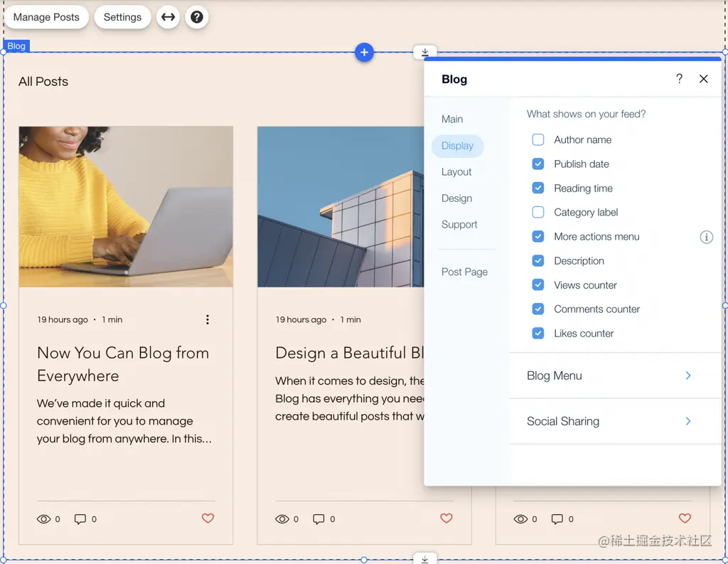
Task: Click the building post image
Action: (x=341, y=207)
